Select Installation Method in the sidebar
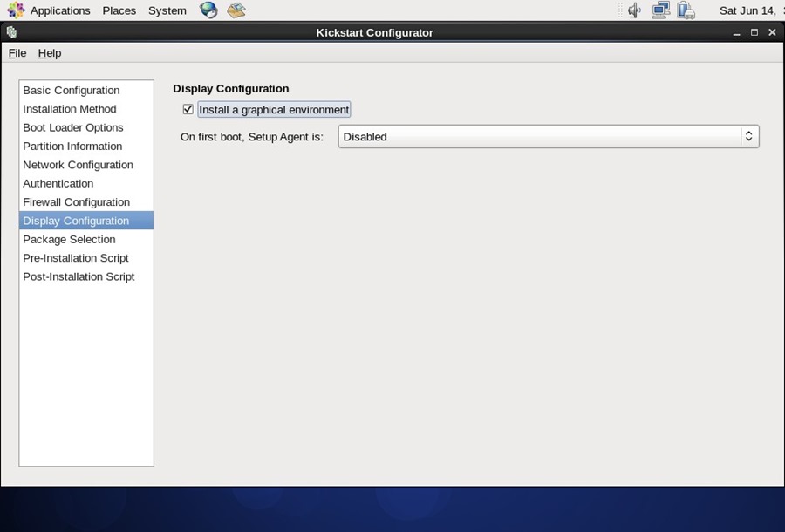Screen dimensions: 785x532 click(69, 108)
